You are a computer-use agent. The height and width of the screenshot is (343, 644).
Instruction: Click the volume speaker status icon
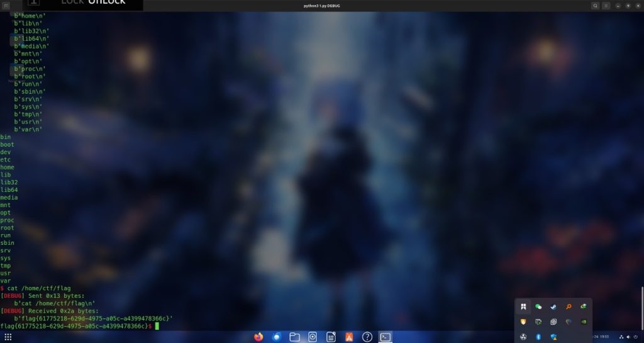[628, 337]
